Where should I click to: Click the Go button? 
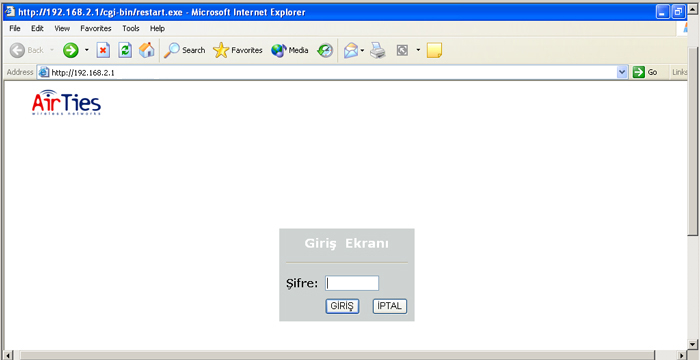click(646, 72)
